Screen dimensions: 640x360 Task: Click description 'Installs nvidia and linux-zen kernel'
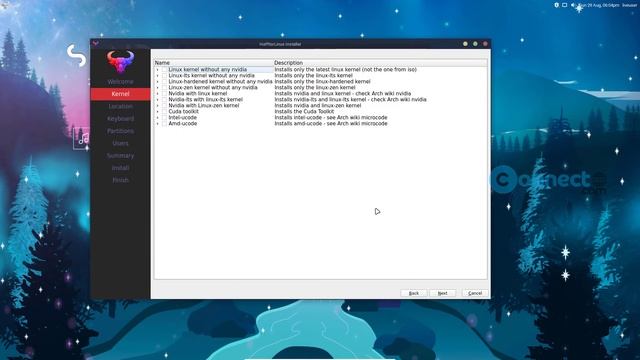(318, 105)
